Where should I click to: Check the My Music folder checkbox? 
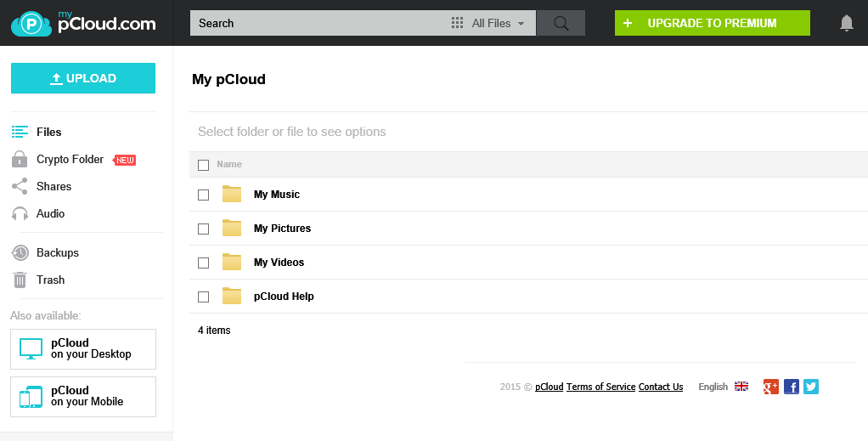point(203,195)
